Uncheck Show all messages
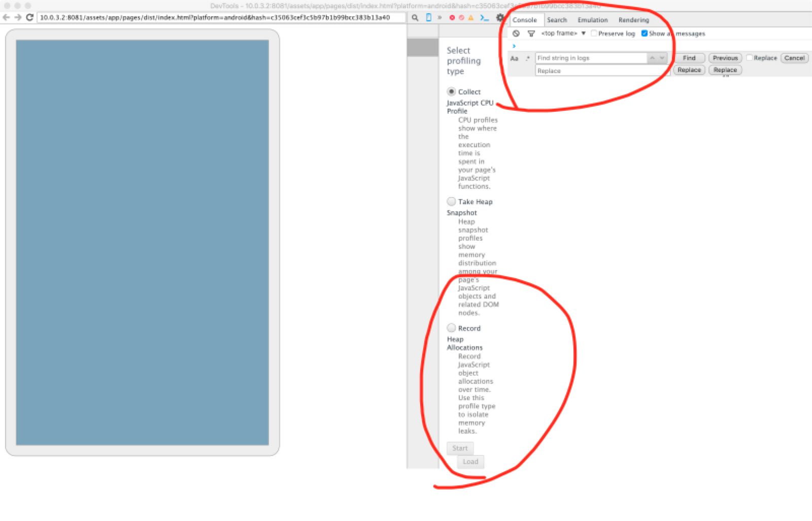 (x=644, y=33)
